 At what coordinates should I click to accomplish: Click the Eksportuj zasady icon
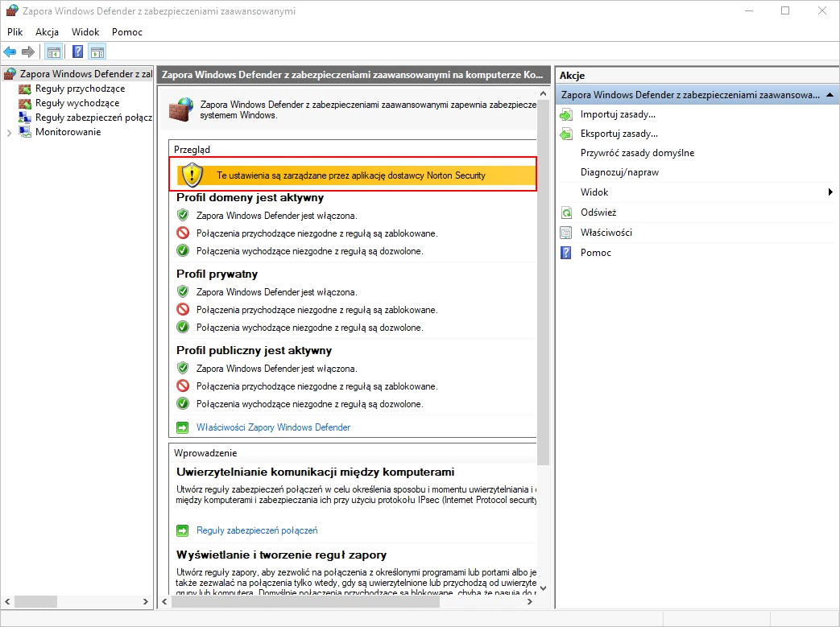[566, 134]
